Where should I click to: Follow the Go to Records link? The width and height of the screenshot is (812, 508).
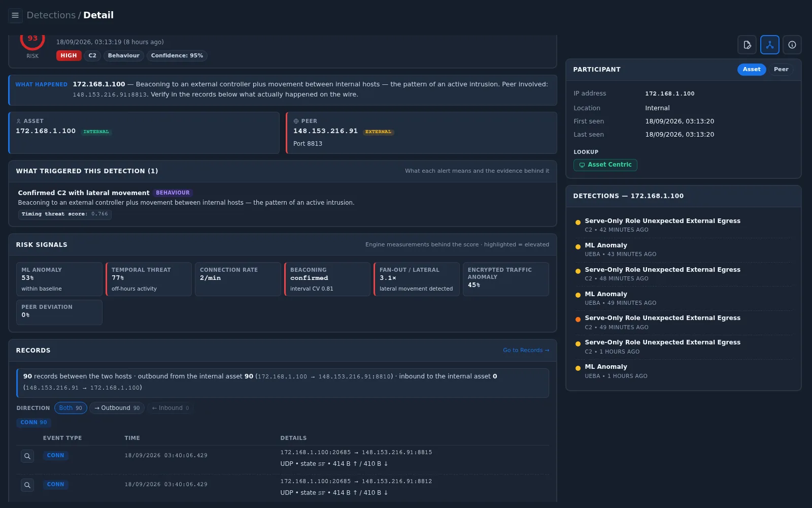click(526, 350)
